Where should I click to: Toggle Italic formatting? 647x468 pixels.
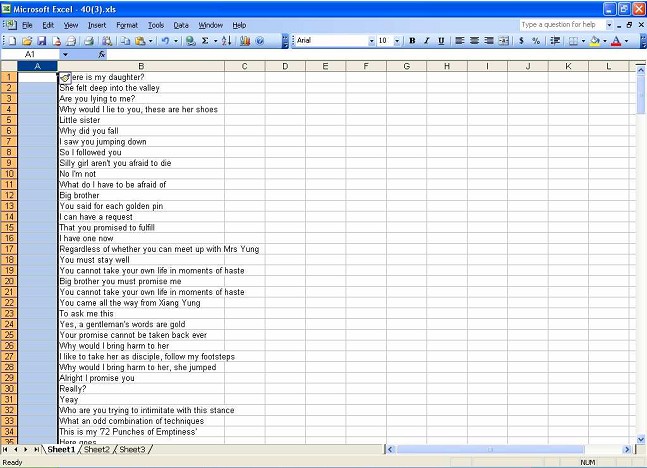(x=427, y=40)
